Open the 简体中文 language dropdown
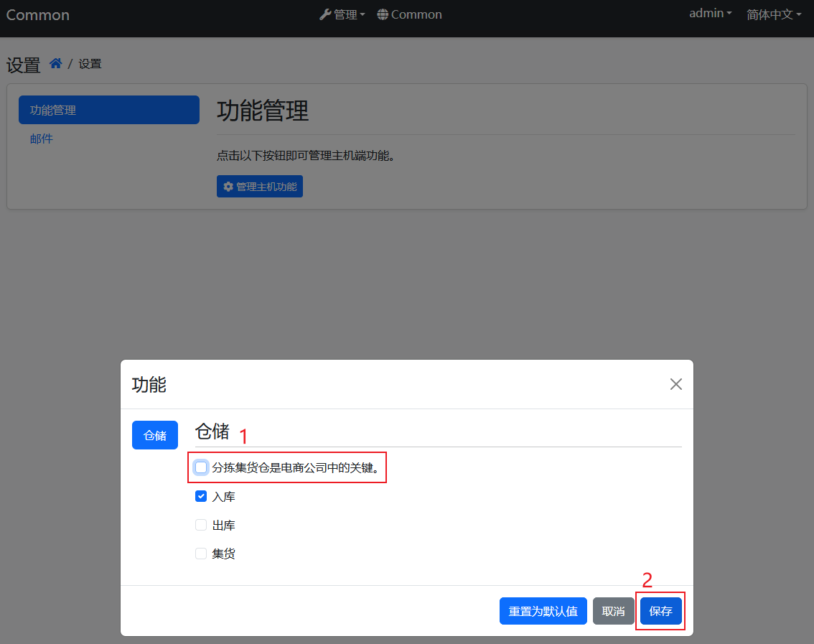Image resolution: width=814 pixels, height=644 pixels. 774,14
